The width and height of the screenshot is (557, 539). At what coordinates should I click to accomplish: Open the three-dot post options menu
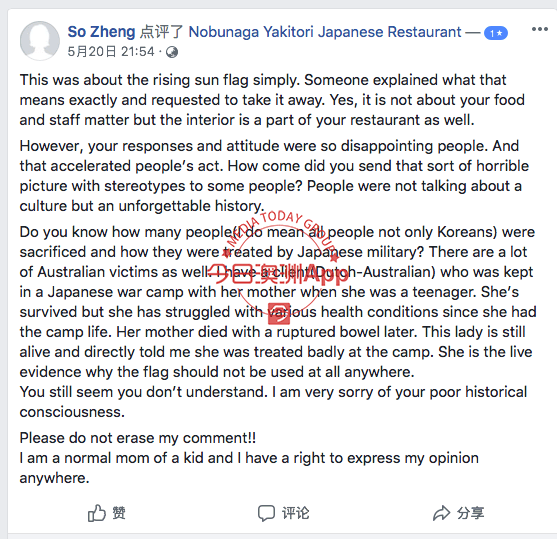(539, 29)
